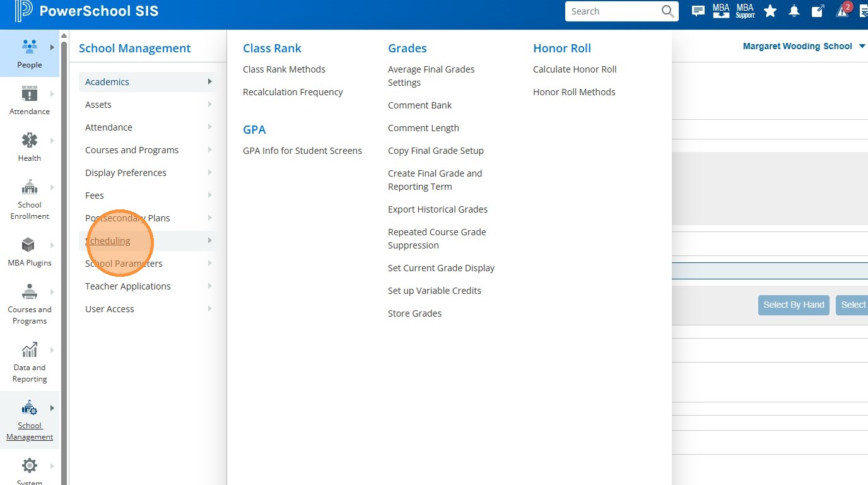Viewport: 868px width, 485px height.
Task: Open Copy Final Grade Setup link
Action: 436,151
